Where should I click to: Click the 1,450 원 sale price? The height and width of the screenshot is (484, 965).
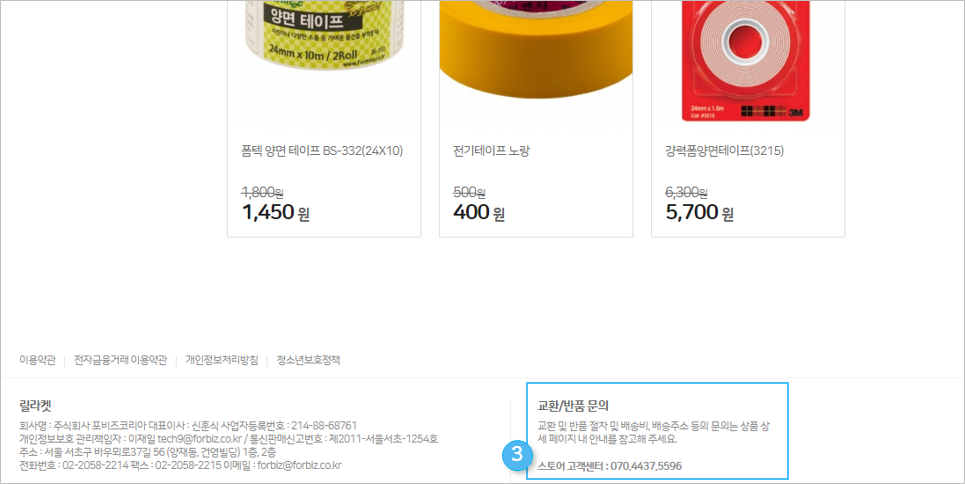click(276, 212)
